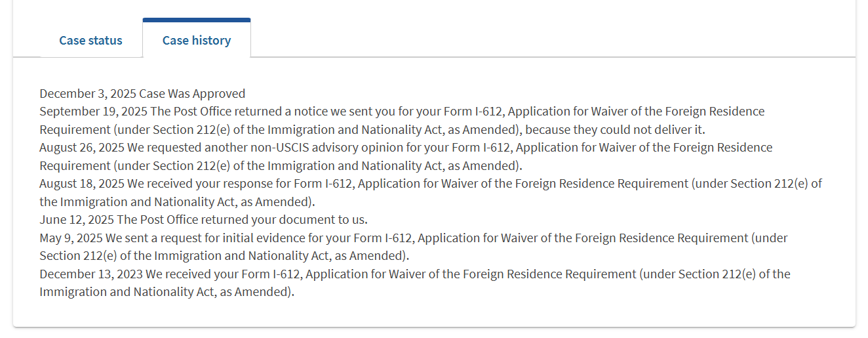Screen dimensions: 868x338
Task: Click the December 13, 2023 date
Action: click(x=91, y=274)
